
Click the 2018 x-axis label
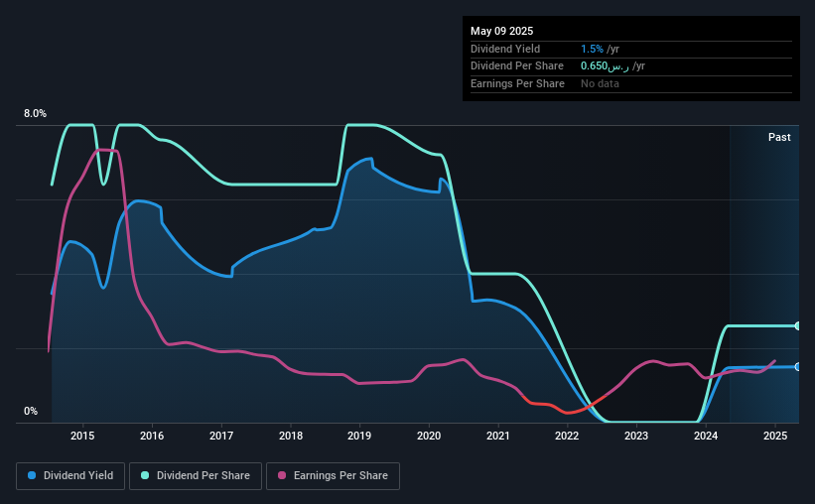(291, 436)
